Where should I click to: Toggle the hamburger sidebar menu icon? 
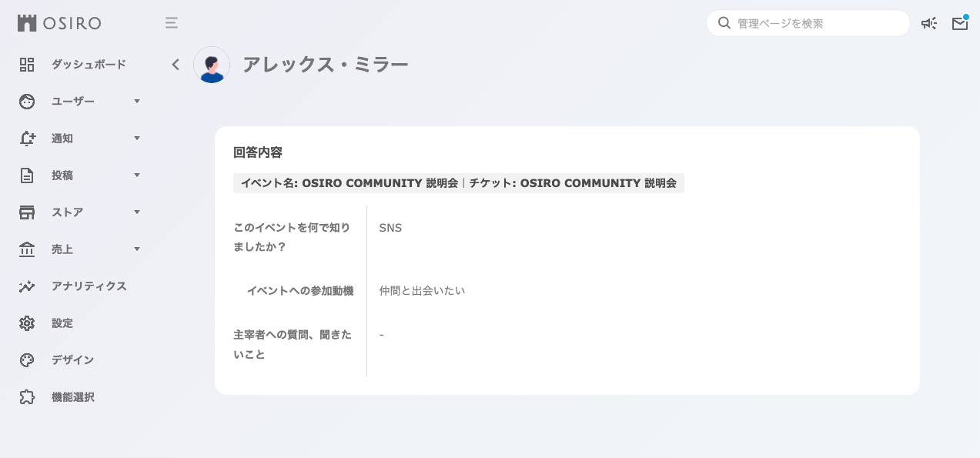click(172, 23)
